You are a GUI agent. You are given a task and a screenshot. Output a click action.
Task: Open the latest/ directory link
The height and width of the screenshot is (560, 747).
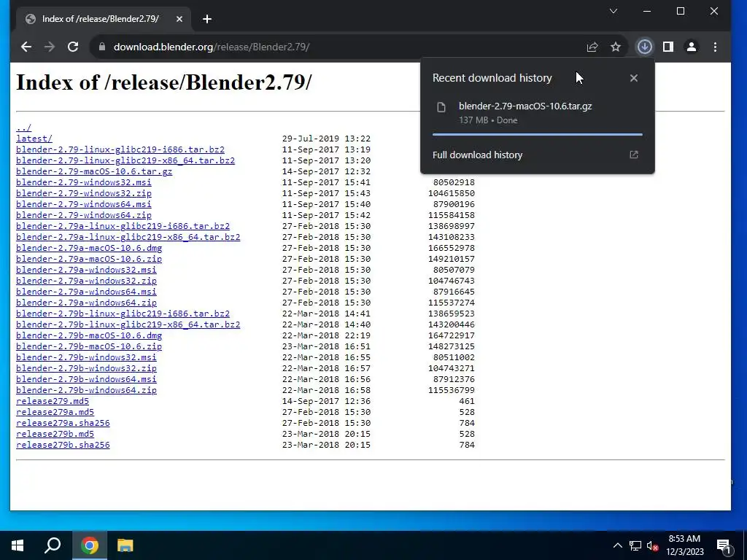[x=34, y=139]
